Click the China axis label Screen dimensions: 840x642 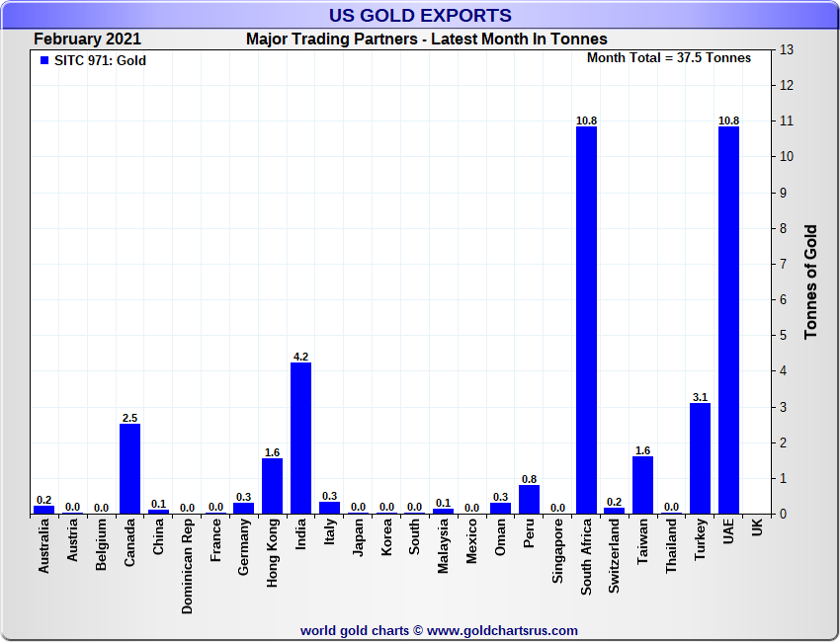pyautogui.click(x=158, y=537)
